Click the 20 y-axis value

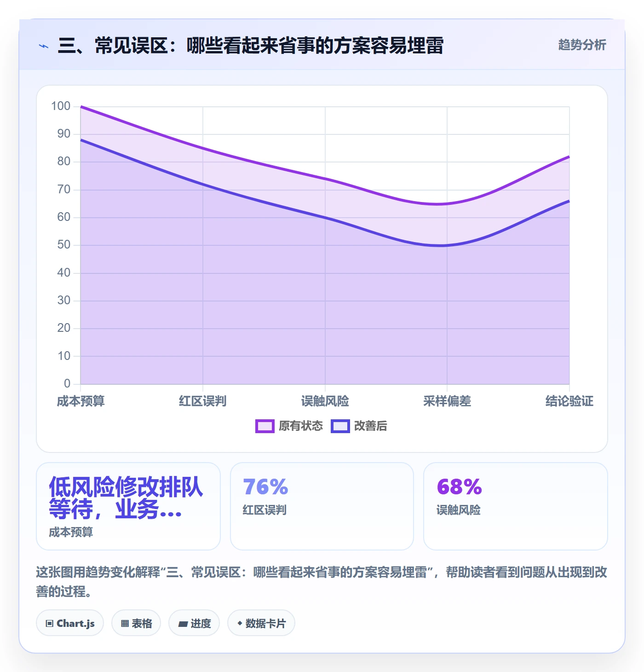click(64, 328)
